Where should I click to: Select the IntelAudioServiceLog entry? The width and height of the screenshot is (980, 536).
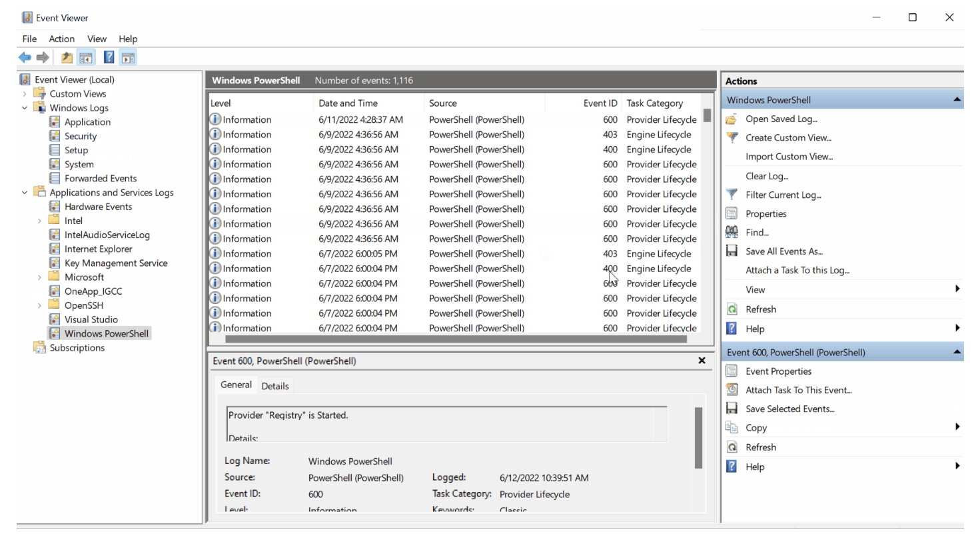pos(107,235)
